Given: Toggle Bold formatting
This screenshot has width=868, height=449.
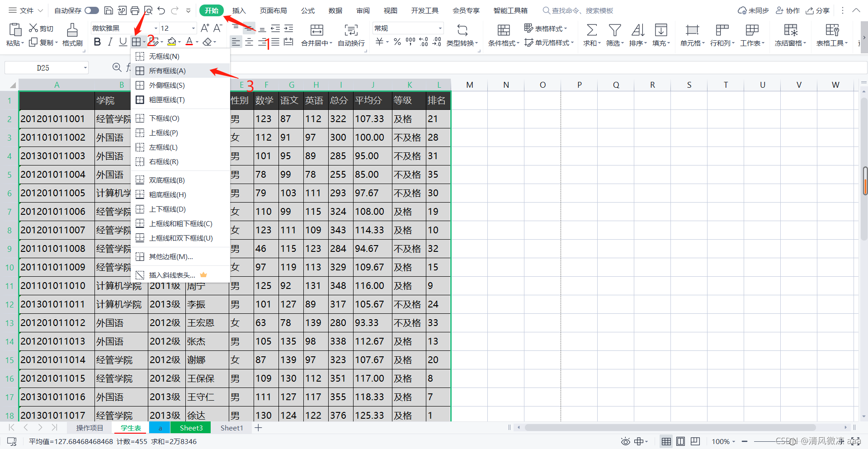Looking at the screenshot, I should [x=97, y=42].
